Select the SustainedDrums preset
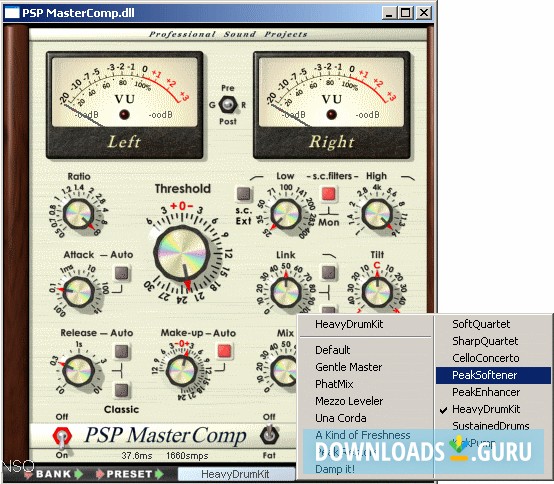This screenshot has height=484, width=554. point(493,426)
